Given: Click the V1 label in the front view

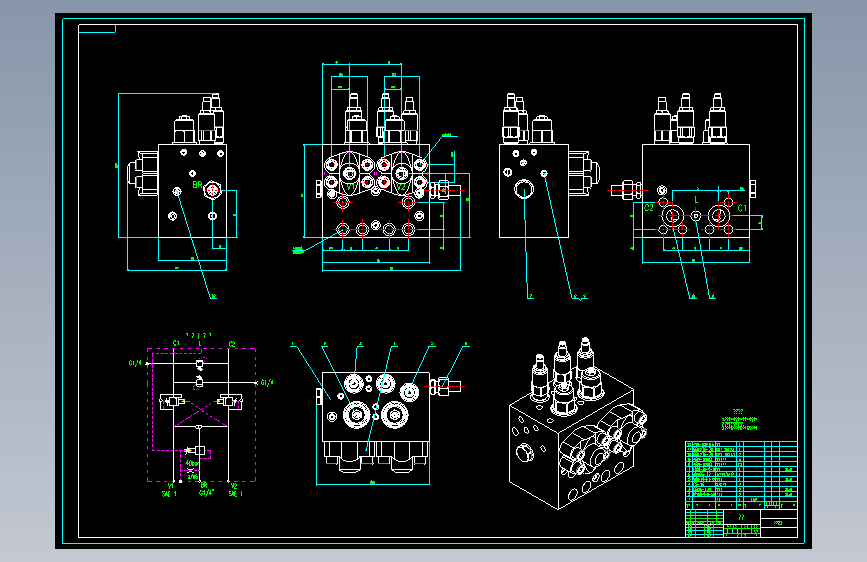Looking at the screenshot, I should coord(350,187).
